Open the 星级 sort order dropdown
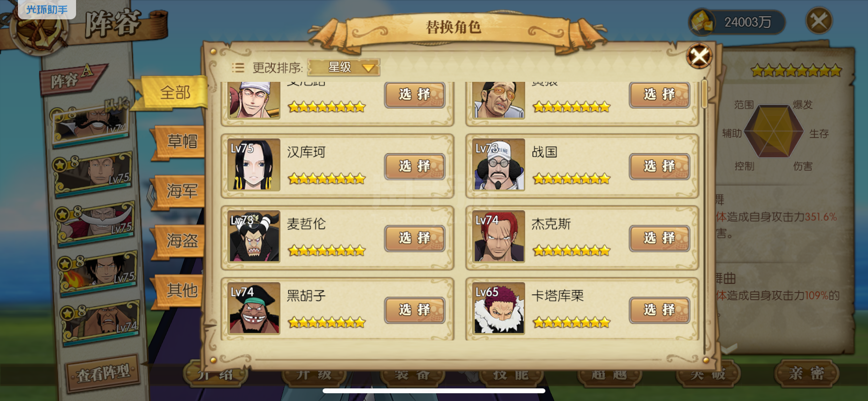This screenshot has height=401, width=868. coord(344,67)
